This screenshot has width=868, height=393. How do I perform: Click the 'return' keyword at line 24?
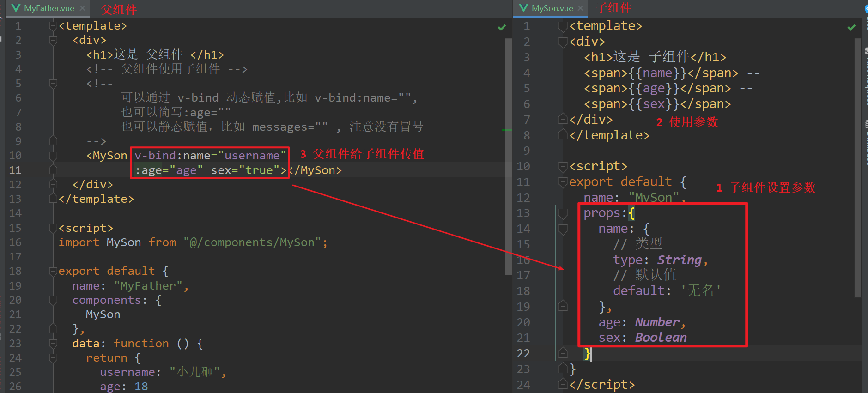pos(107,358)
